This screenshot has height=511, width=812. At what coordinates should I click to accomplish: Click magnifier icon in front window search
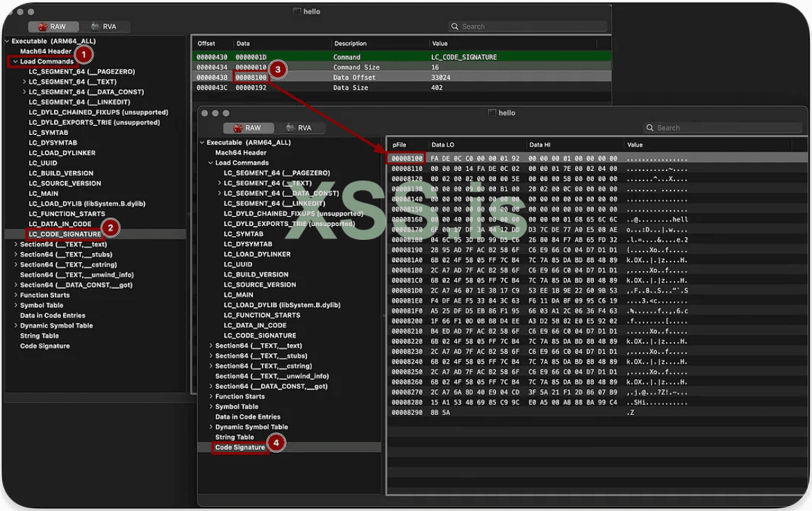pos(650,128)
